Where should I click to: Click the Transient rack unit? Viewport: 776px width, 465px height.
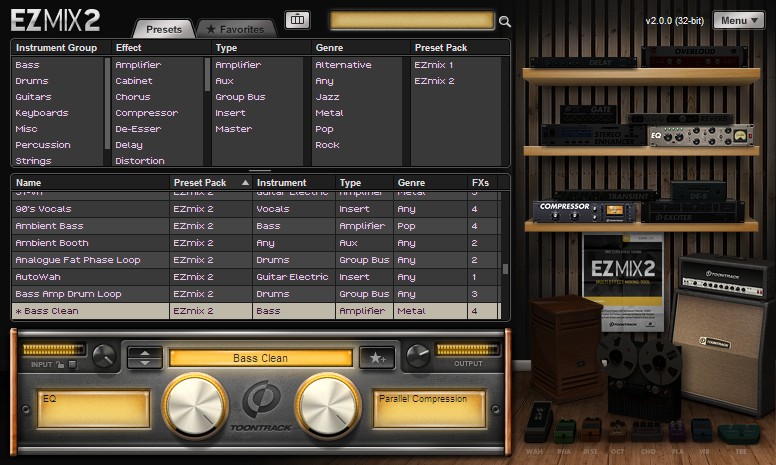click(x=604, y=196)
